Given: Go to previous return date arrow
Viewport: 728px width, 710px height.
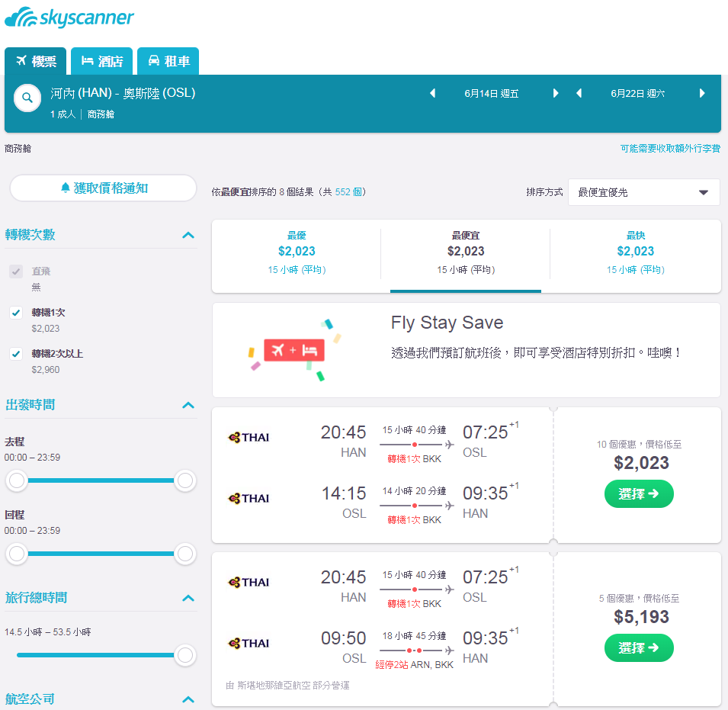Looking at the screenshot, I should coord(579,93).
